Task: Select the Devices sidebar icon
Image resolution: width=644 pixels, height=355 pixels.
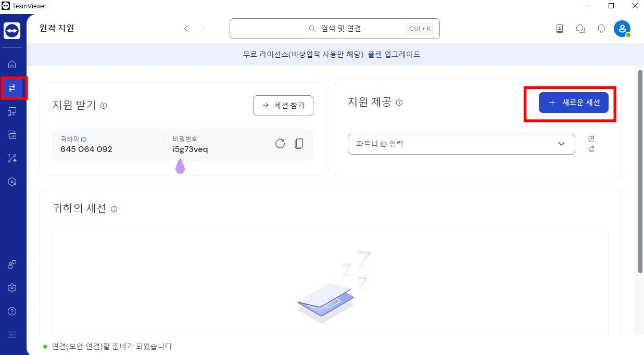Action: pyautogui.click(x=12, y=111)
